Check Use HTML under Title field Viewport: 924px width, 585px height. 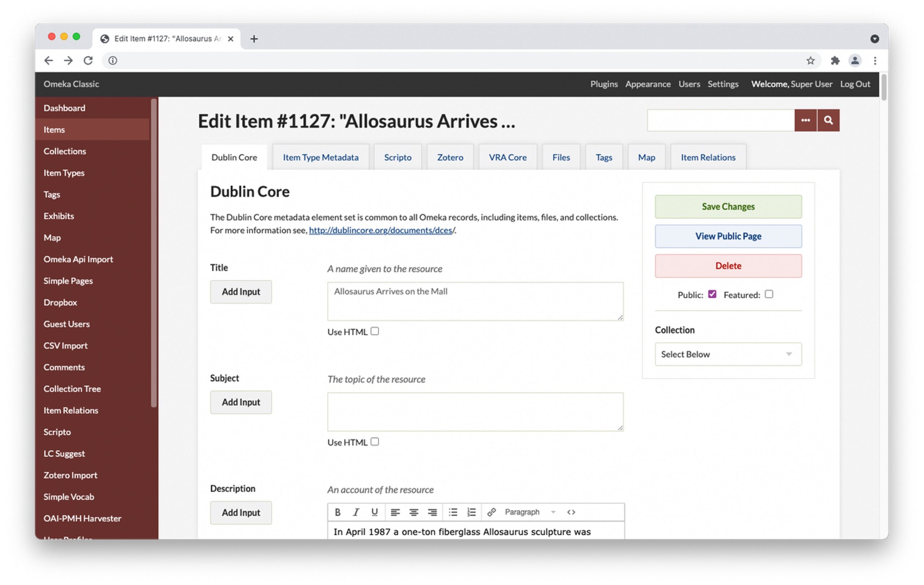click(x=375, y=331)
